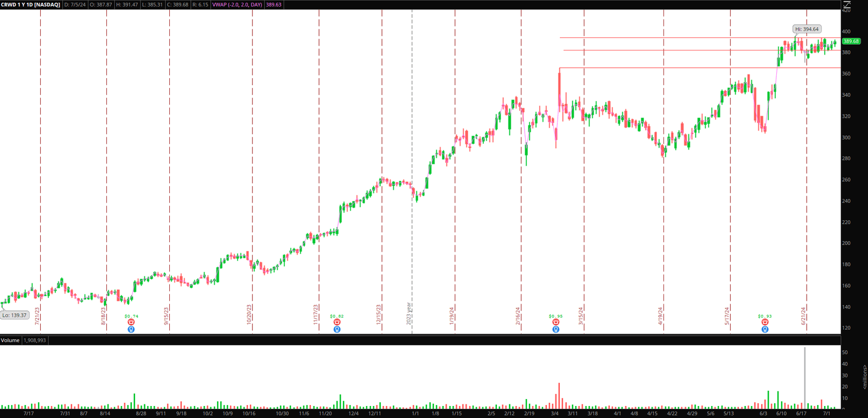Click the $0.74 earnings estimate label
The width and height of the screenshot is (868, 418).
point(131,316)
